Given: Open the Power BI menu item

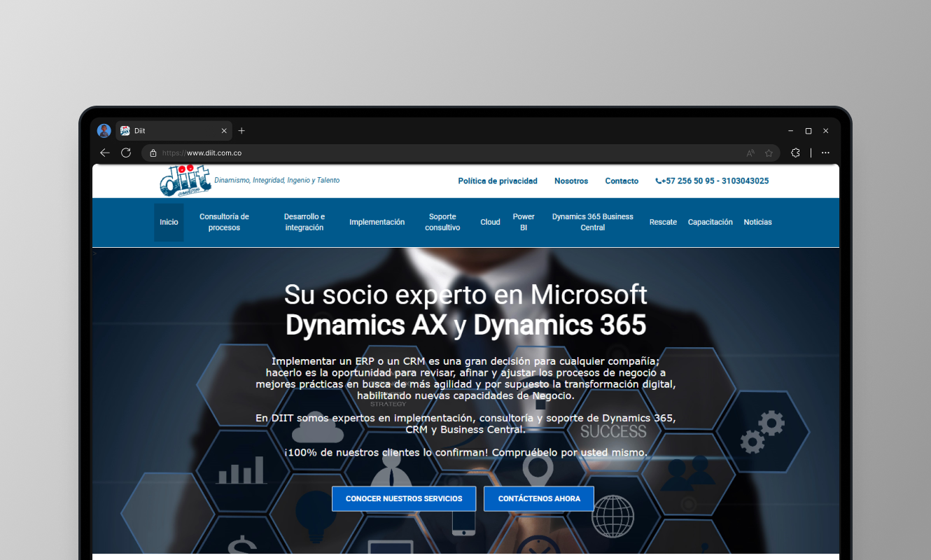Looking at the screenshot, I should pos(523,222).
